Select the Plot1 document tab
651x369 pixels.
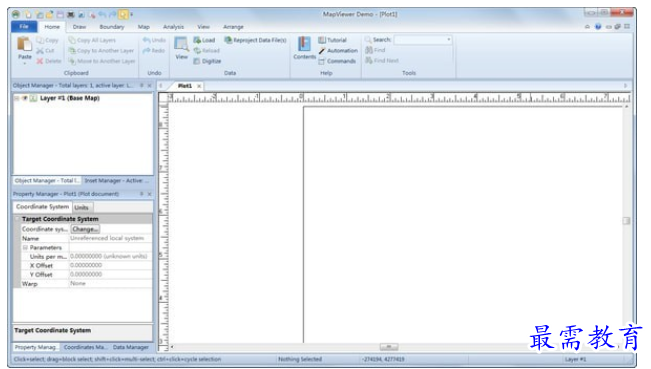point(185,86)
